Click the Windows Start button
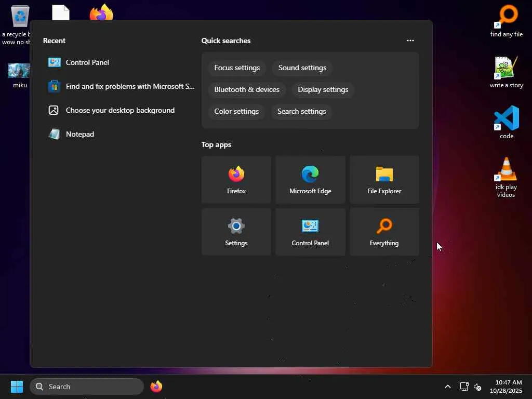 click(x=17, y=387)
